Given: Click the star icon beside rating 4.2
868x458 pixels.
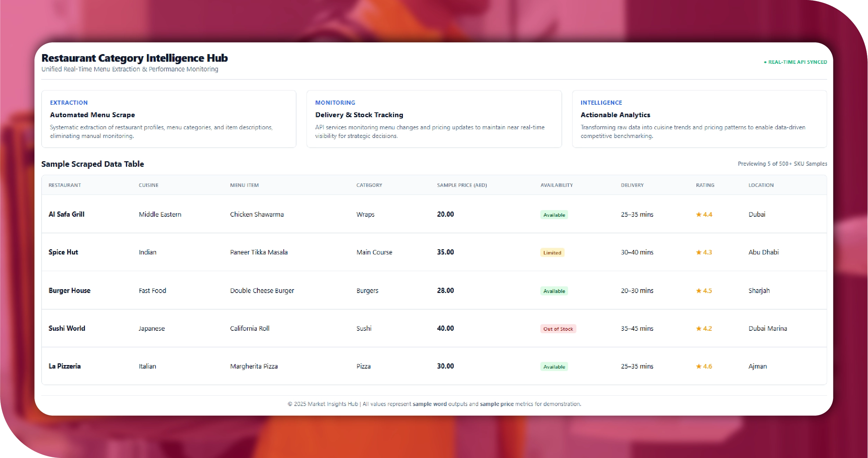Looking at the screenshot, I should [x=699, y=329].
